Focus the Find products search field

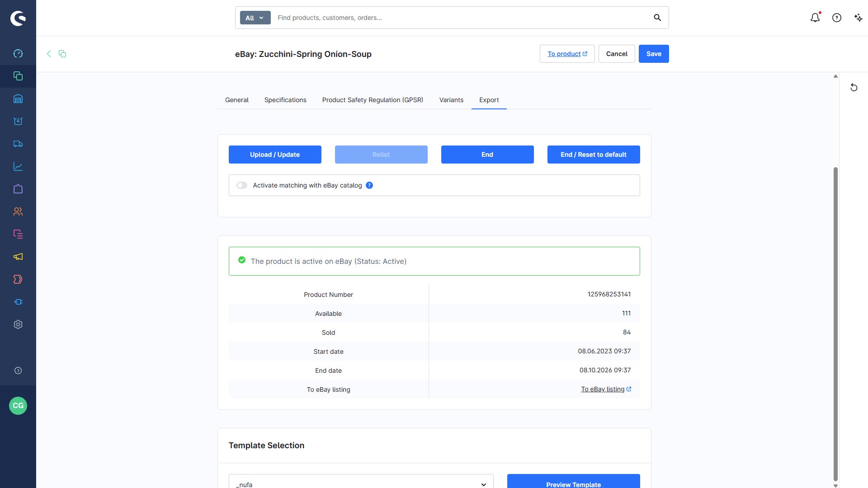(x=461, y=18)
